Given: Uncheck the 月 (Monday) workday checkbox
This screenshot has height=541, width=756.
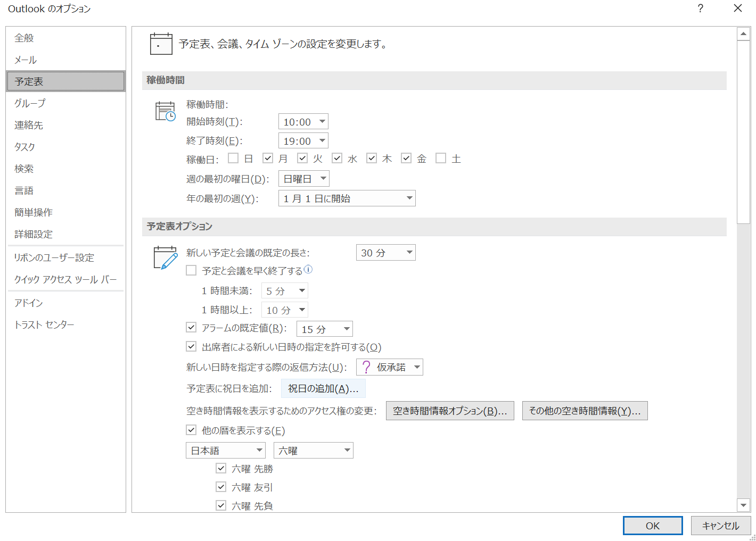Looking at the screenshot, I should (268, 158).
